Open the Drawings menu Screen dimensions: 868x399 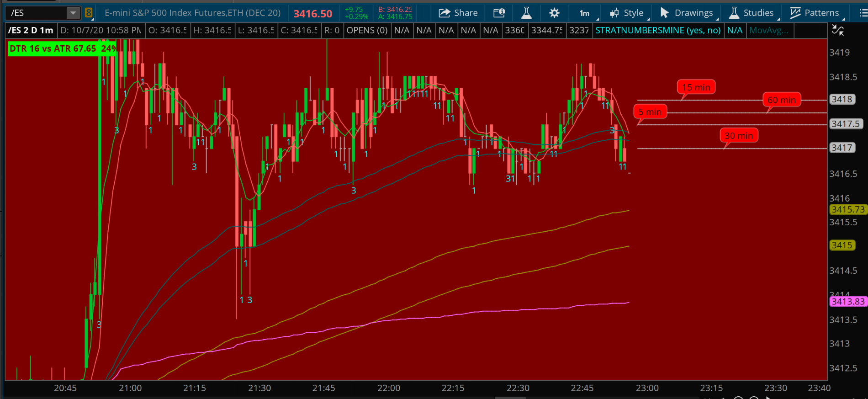point(687,13)
